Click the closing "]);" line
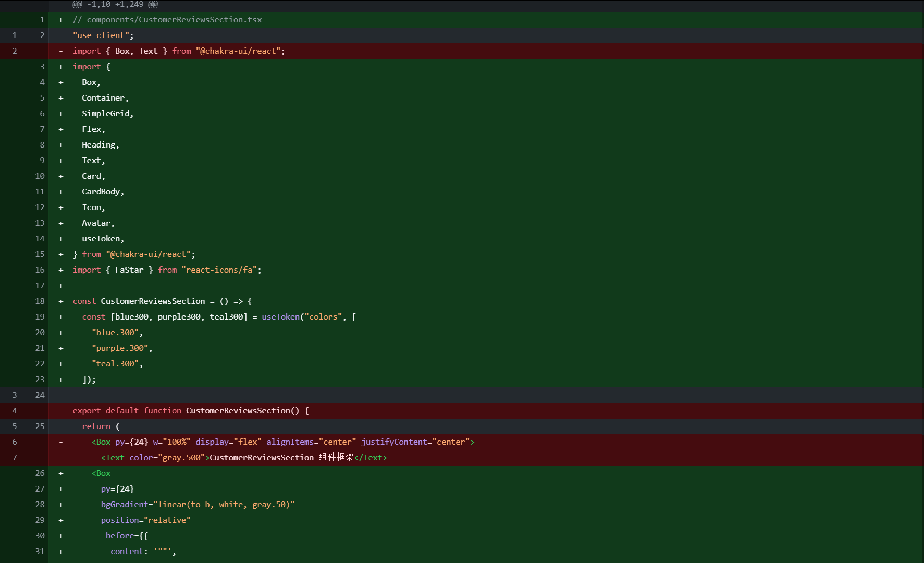Screen dimensions: 924x563 (89, 380)
